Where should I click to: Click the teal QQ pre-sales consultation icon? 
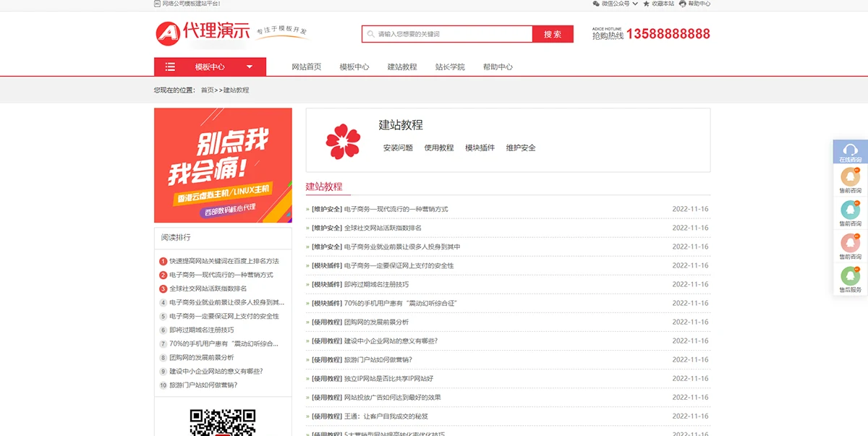tap(850, 209)
